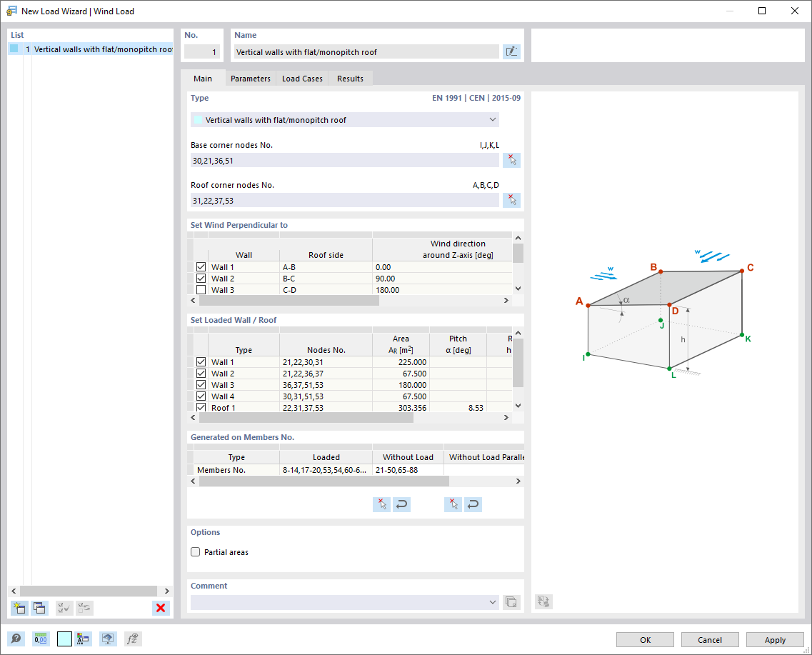Open Help using the question mark icon
The image size is (812, 655).
pyautogui.click(x=16, y=639)
